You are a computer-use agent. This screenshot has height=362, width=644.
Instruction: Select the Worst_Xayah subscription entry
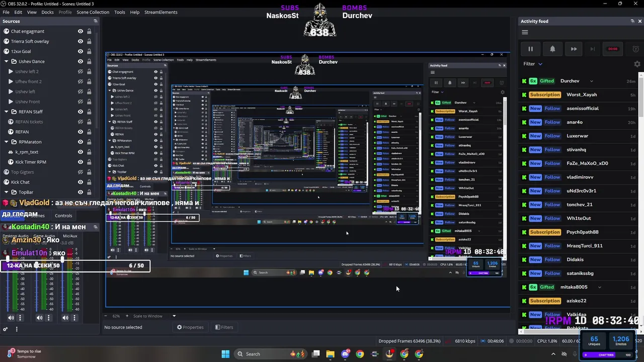coord(580,95)
